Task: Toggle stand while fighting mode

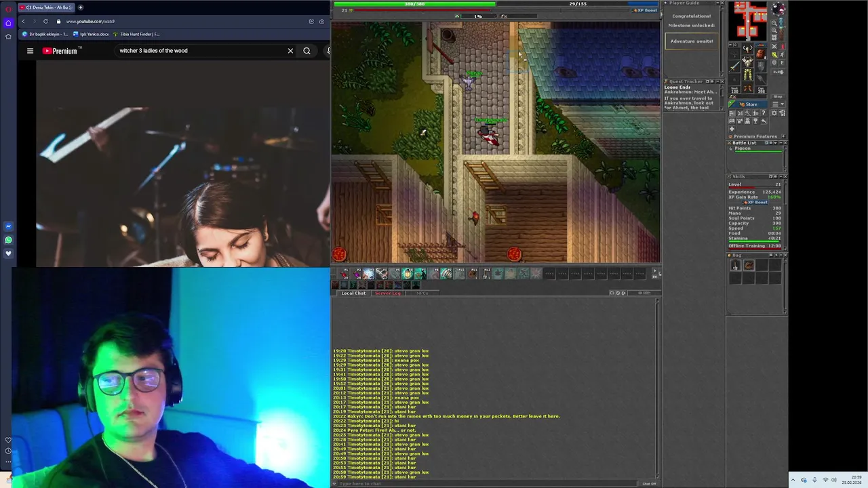Action: 782,46
